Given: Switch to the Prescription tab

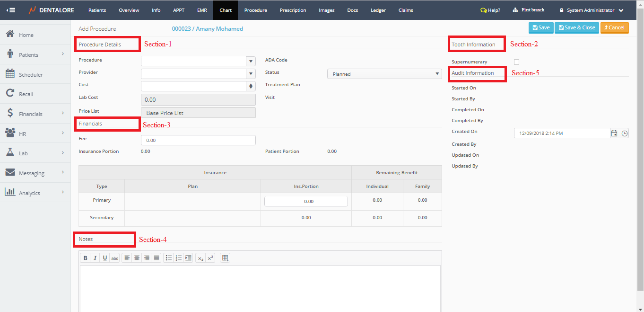Looking at the screenshot, I should click(293, 10).
